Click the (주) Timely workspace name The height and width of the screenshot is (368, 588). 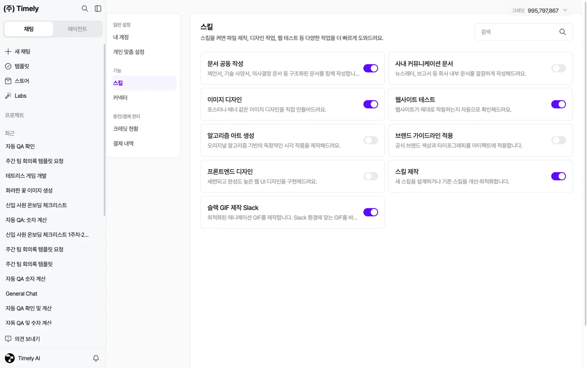21,8
